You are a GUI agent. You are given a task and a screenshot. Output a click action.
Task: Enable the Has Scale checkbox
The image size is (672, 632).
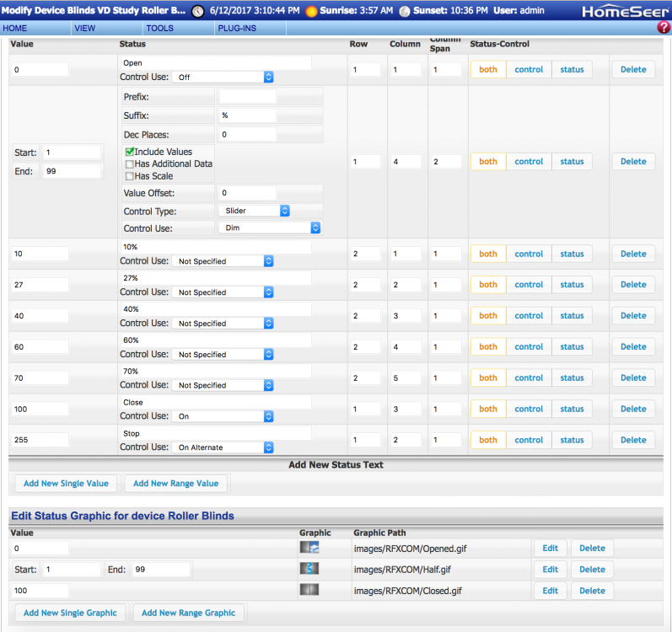[x=130, y=175]
